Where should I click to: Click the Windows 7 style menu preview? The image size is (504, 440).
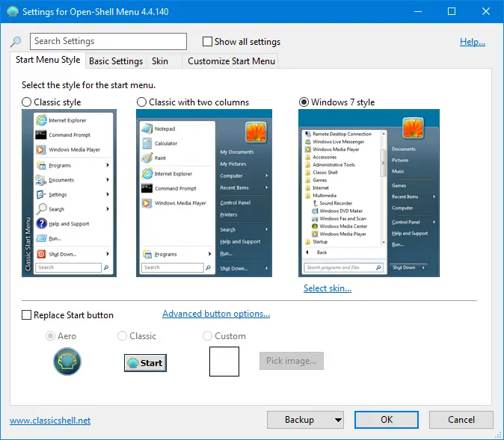[x=369, y=193]
